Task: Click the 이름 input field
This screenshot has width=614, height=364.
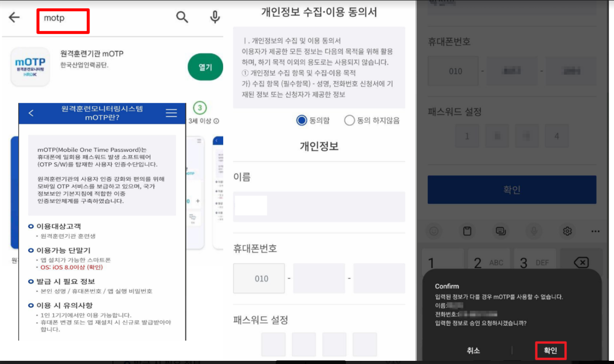Action: (x=319, y=206)
